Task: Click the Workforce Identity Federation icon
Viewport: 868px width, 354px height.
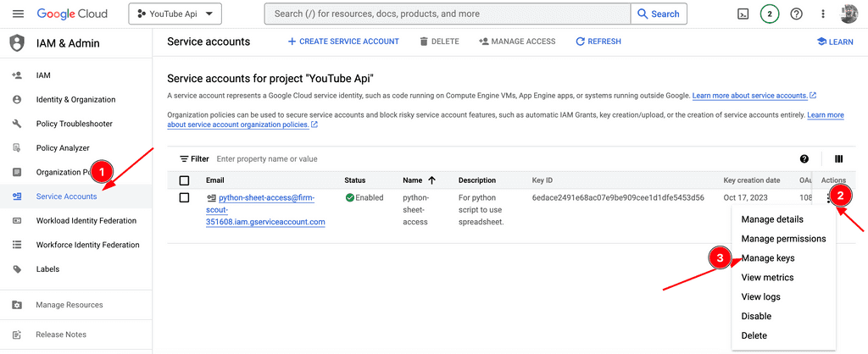Action: click(x=17, y=245)
